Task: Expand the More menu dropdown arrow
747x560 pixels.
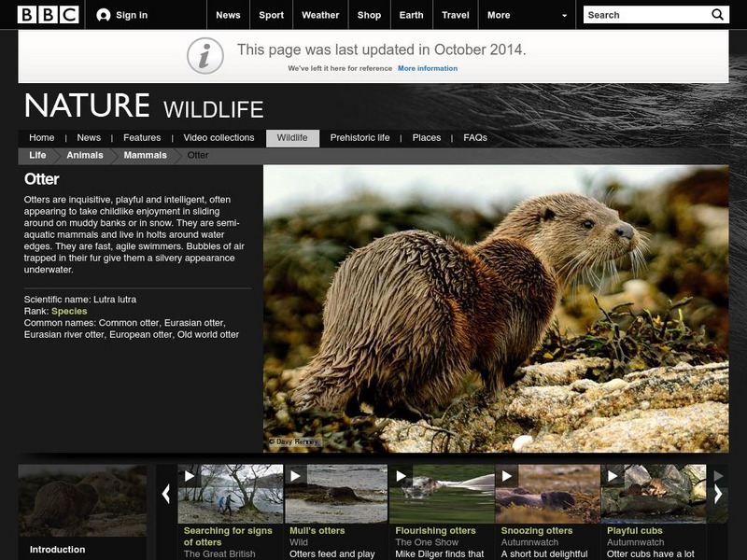Action: pos(564,16)
